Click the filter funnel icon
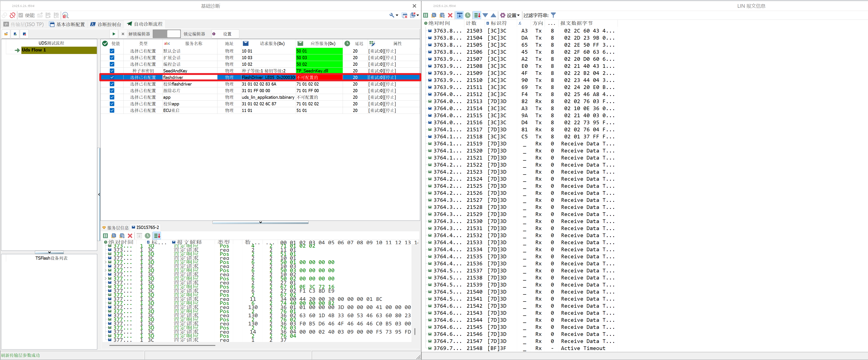The height and width of the screenshot is (360, 868). [553, 15]
